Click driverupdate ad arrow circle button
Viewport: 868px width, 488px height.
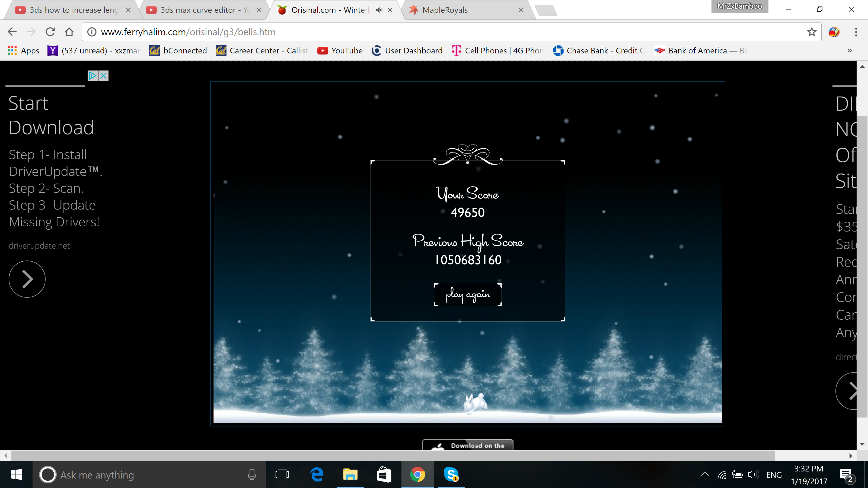(27, 279)
